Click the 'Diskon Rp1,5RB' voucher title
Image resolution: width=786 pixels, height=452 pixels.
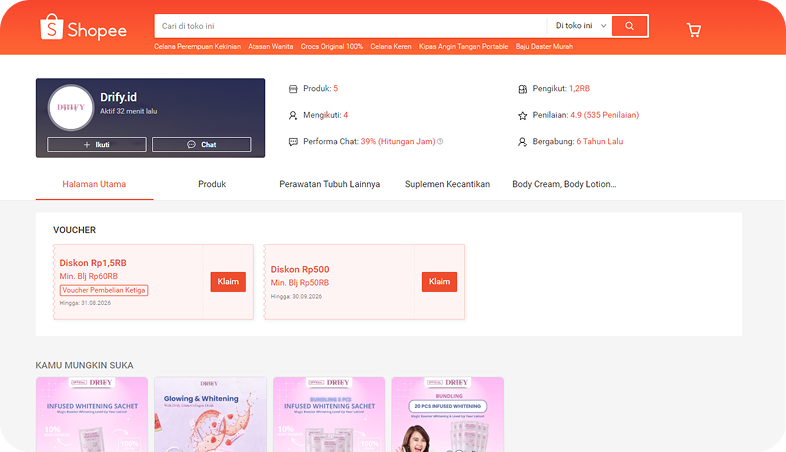pyautogui.click(x=93, y=263)
